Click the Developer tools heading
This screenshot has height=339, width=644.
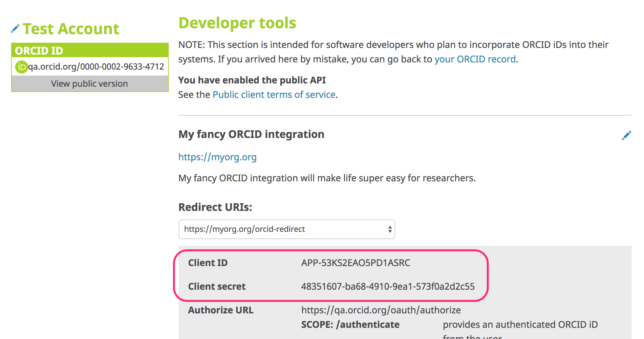237,23
